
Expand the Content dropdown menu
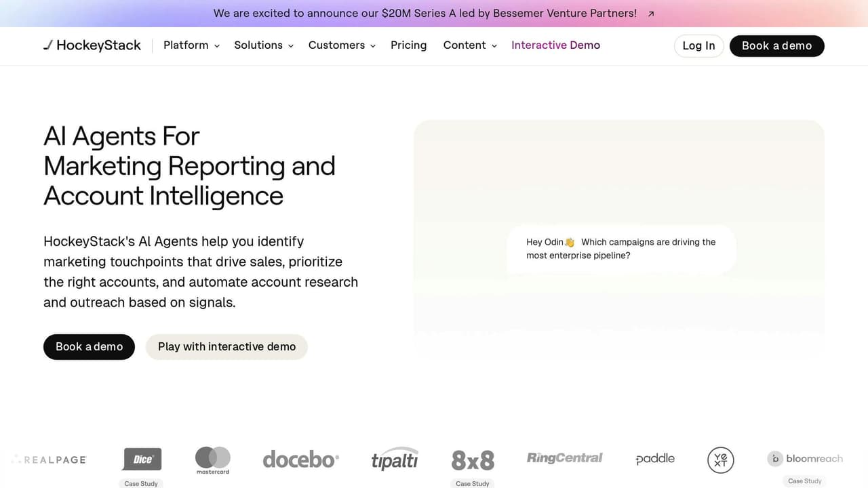470,45
